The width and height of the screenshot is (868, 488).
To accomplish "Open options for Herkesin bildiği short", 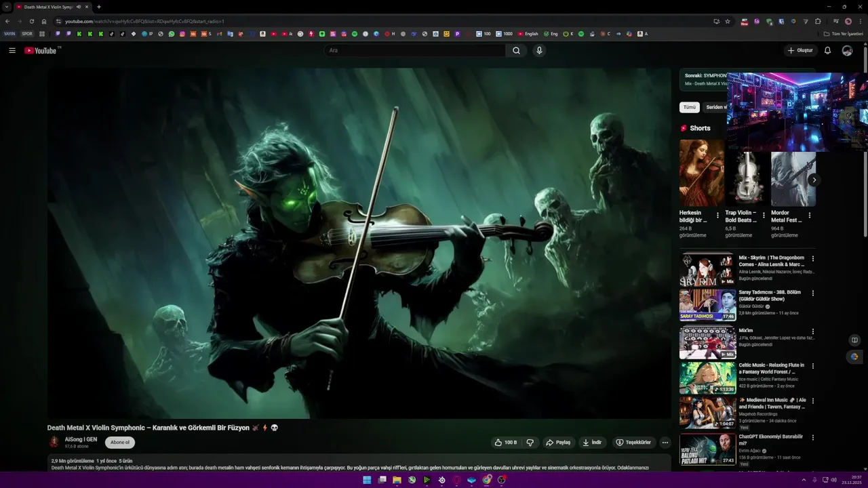I will 717,216.
